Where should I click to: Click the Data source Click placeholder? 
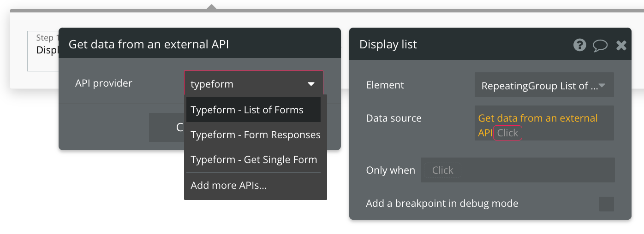point(507,133)
